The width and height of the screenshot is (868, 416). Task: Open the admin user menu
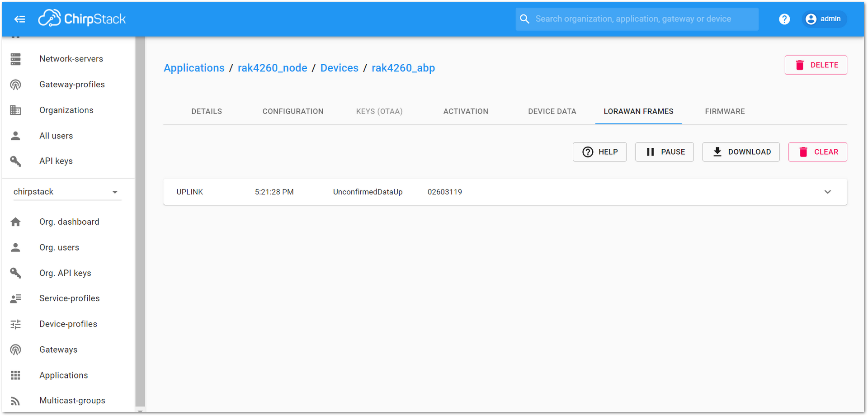[x=824, y=19]
